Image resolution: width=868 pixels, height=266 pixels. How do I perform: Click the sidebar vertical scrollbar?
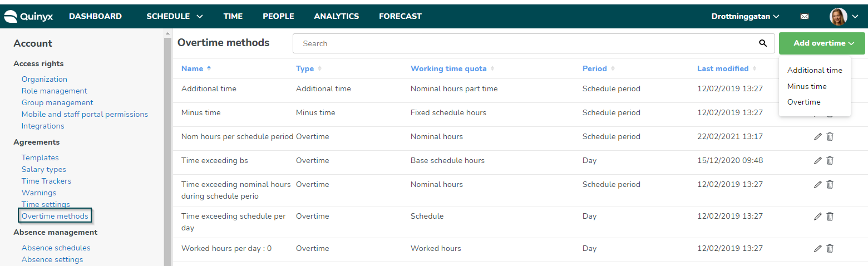pyautogui.click(x=167, y=151)
